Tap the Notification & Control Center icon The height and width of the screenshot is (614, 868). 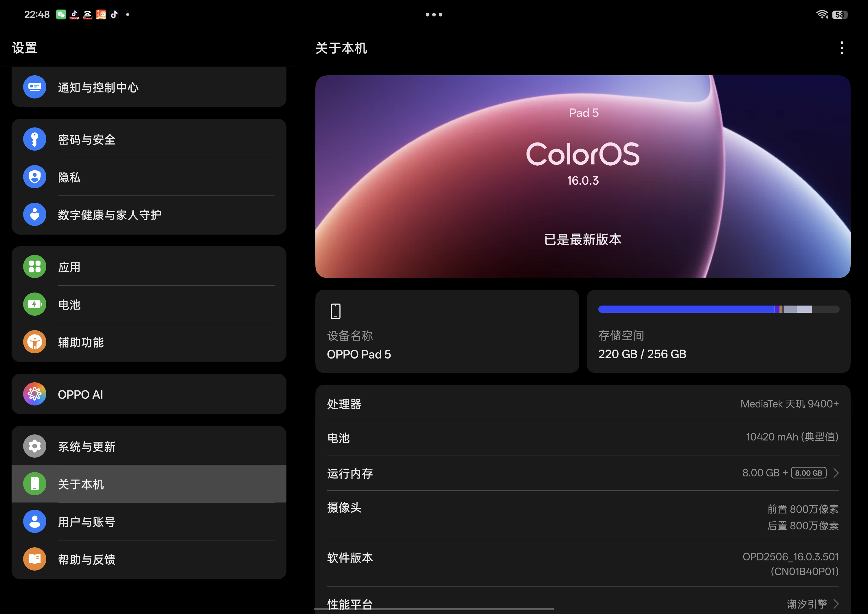(x=34, y=87)
